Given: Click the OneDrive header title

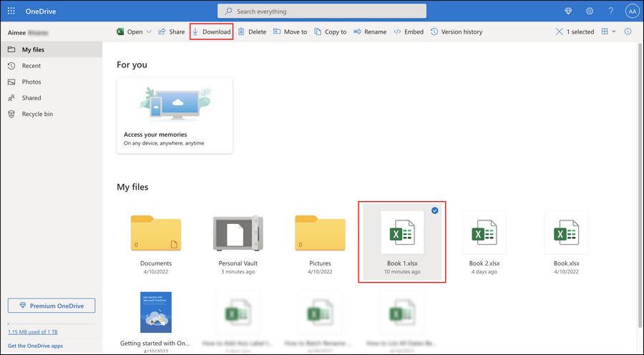Looking at the screenshot, I should pyautogui.click(x=41, y=11).
